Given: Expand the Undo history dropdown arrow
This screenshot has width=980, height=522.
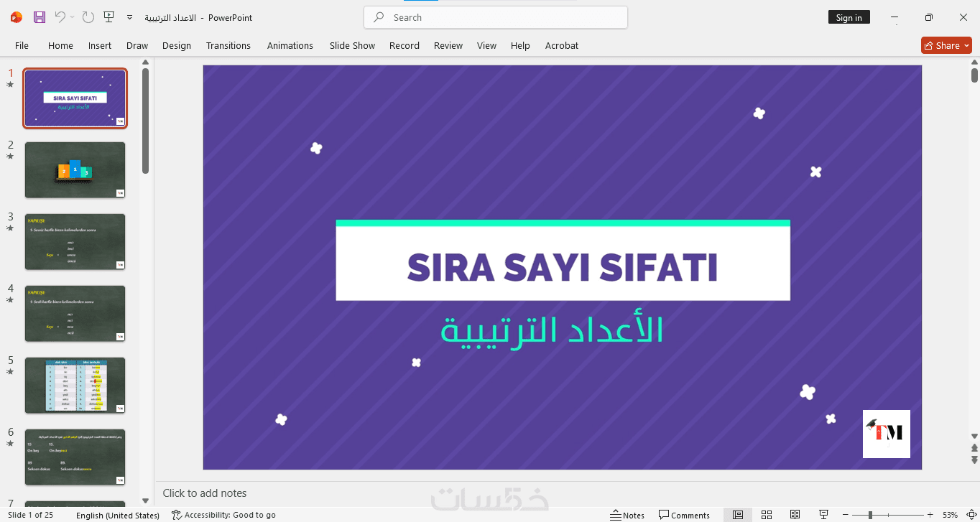Looking at the screenshot, I should [72, 17].
